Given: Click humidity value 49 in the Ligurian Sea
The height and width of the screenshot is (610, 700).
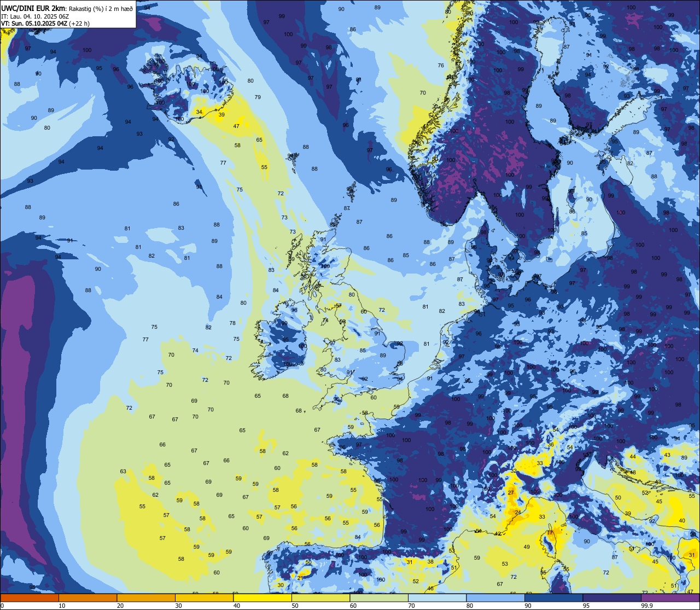Looking at the screenshot, I should tap(527, 547).
